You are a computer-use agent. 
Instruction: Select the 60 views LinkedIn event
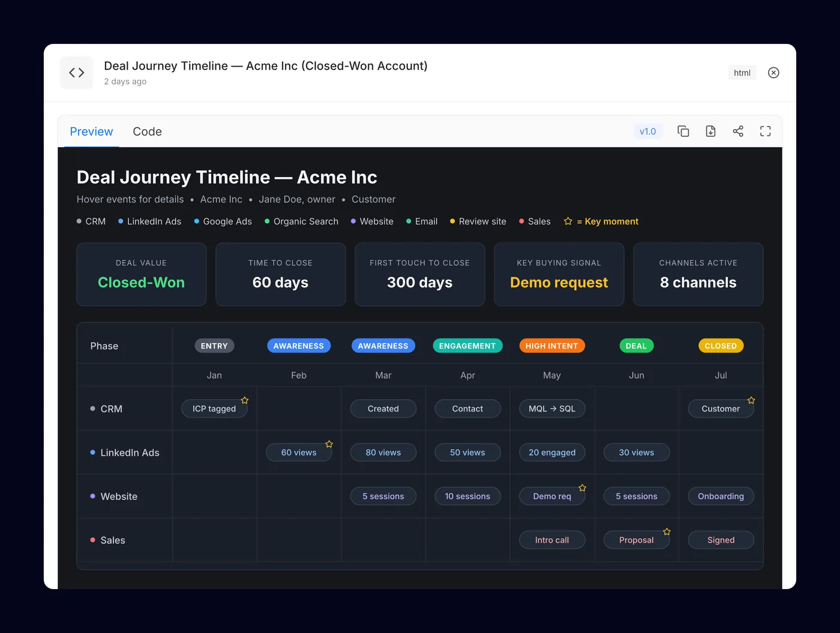tap(299, 452)
